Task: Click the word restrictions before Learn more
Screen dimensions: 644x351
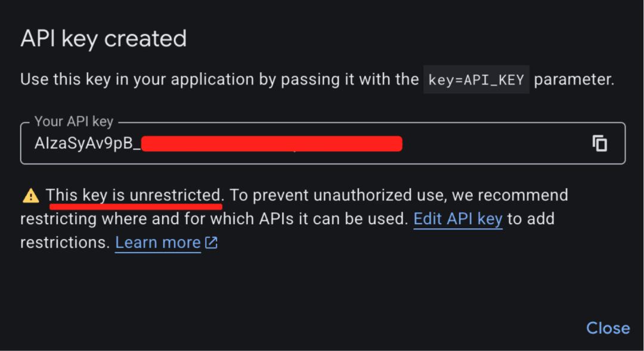Action: 64,243
